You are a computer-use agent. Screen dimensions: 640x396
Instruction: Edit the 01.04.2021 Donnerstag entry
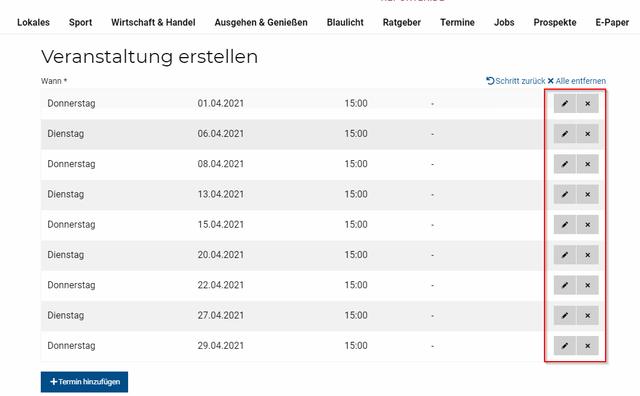565,103
